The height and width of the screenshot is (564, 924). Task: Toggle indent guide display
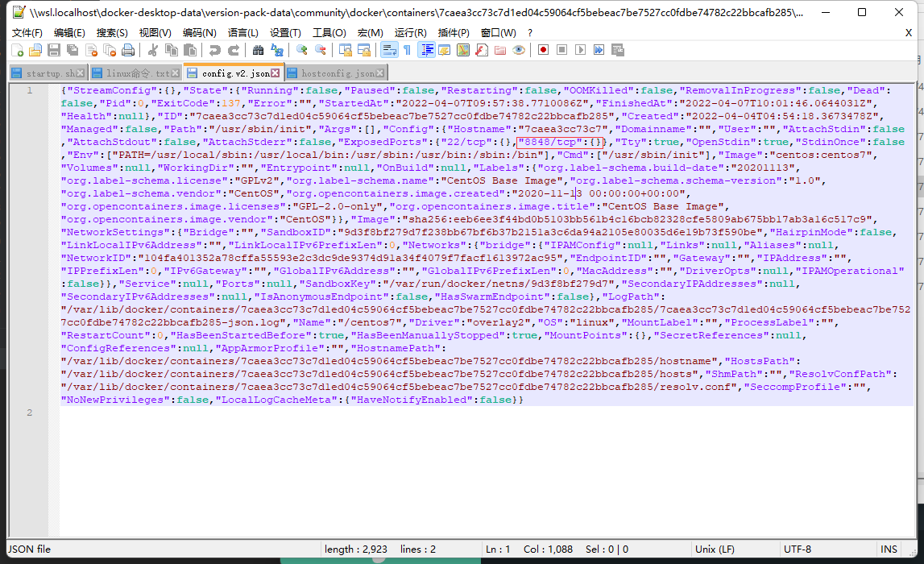[426, 50]
